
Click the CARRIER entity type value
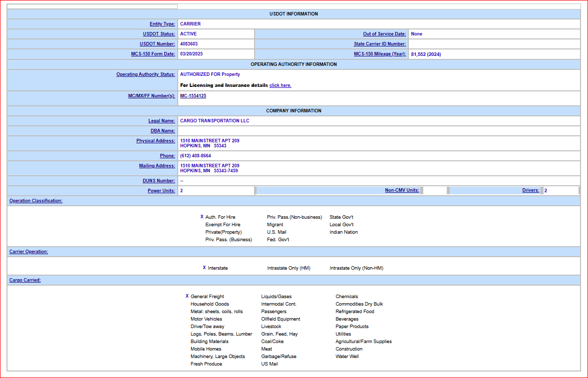click(x=190, y=24)
